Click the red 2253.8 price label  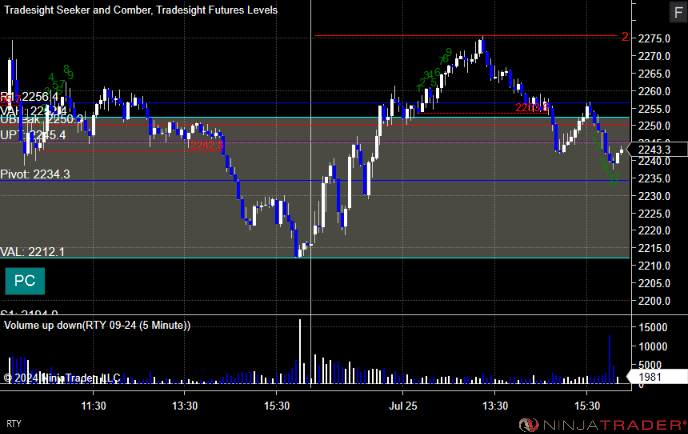(532, 107)
